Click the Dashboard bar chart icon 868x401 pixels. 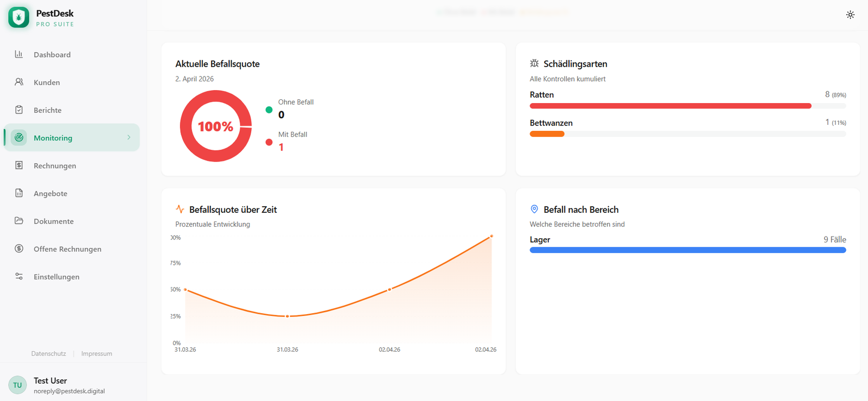coord(19,54)
